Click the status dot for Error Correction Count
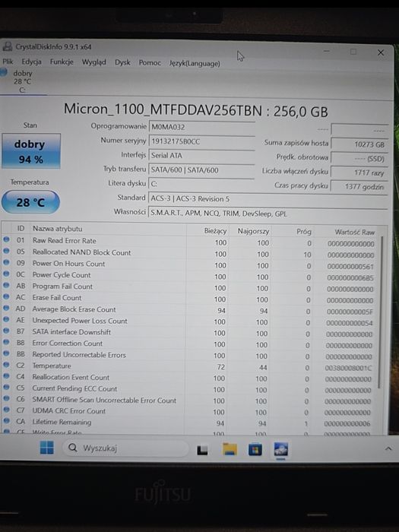 pos(6,342)
